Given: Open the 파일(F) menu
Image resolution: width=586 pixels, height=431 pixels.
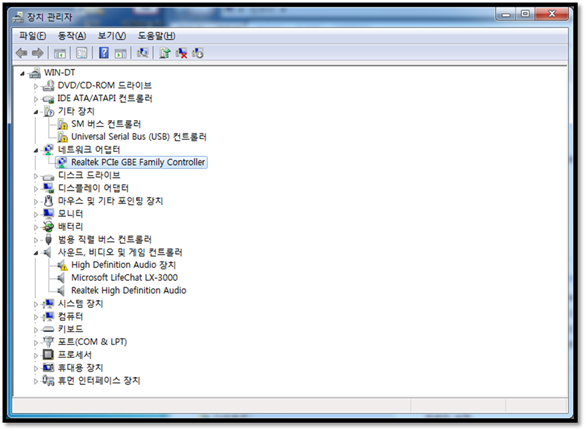Looking at the screenshot, I should click(33, 36).
